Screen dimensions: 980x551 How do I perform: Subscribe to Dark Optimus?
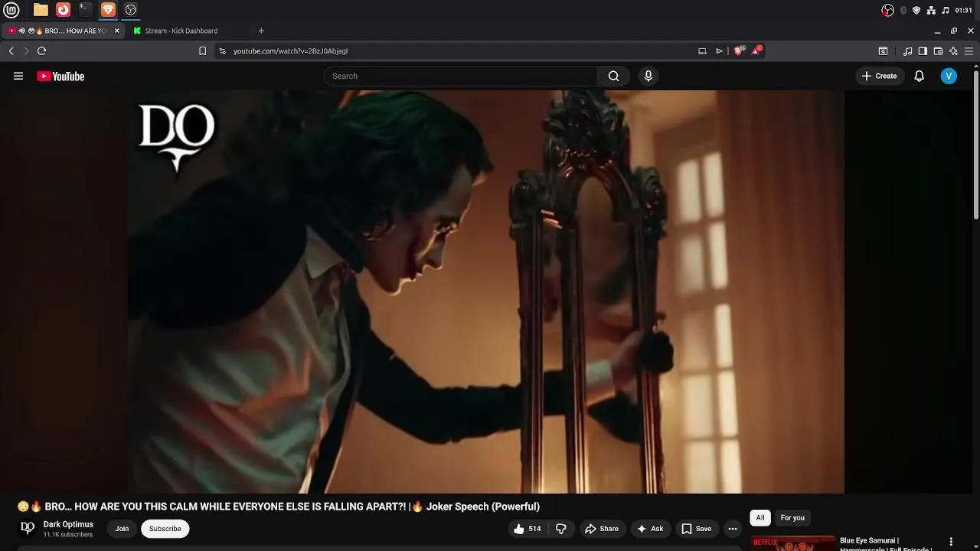click(165, 529)
